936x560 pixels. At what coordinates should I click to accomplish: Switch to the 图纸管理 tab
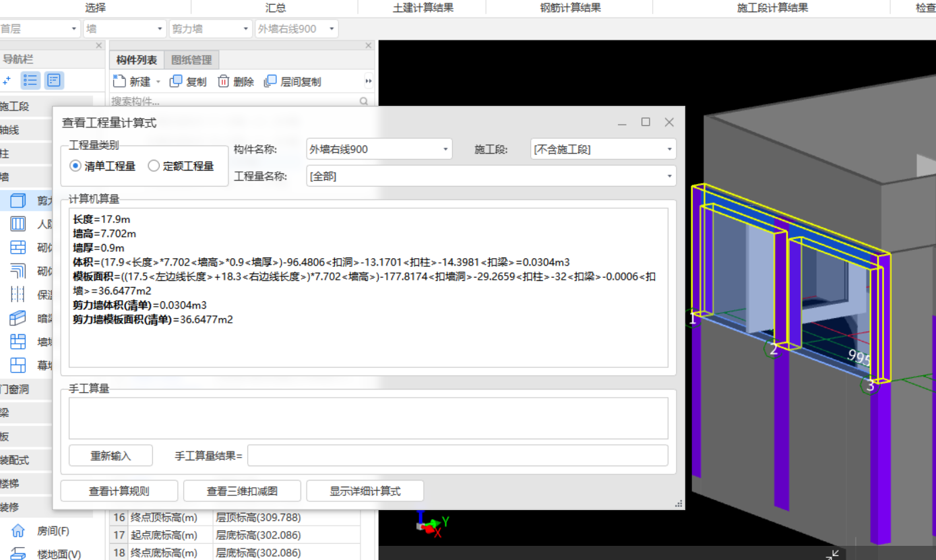(191, 60)
